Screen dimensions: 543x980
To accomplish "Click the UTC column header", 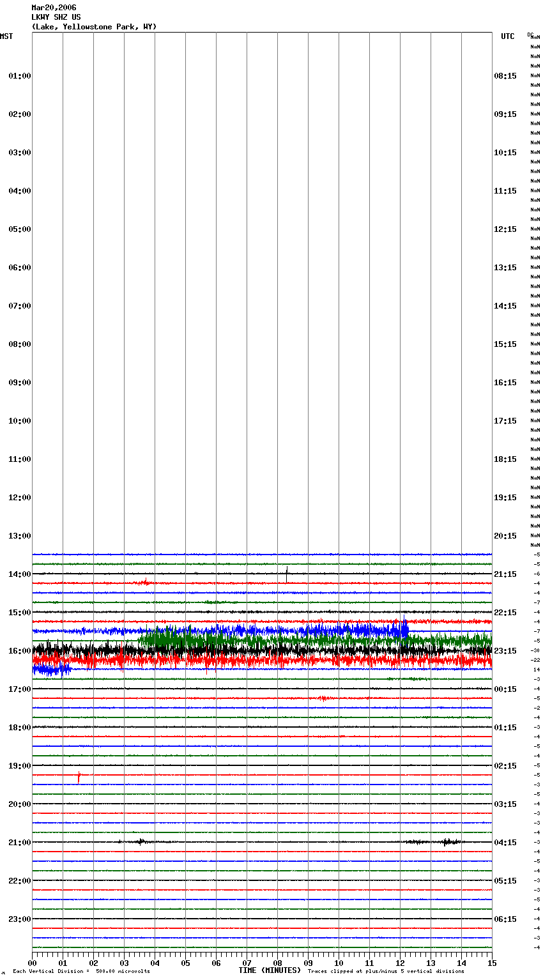I will (x=507, y=36).
